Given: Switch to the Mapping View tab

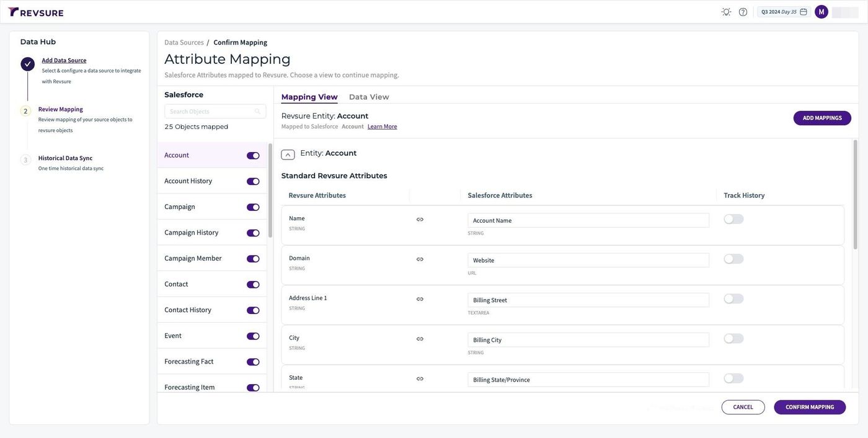Looking at the screenshot, I should click(x=309, y=97).
